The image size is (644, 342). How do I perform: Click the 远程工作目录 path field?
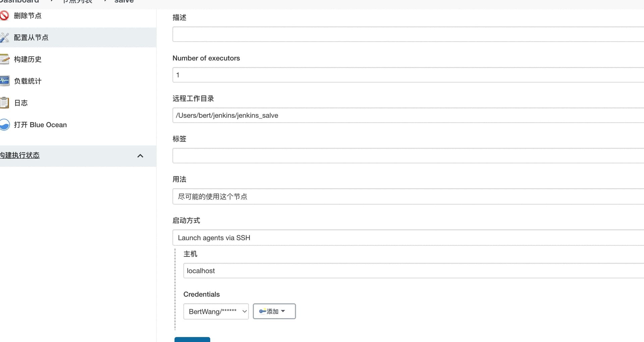[408, 115]
